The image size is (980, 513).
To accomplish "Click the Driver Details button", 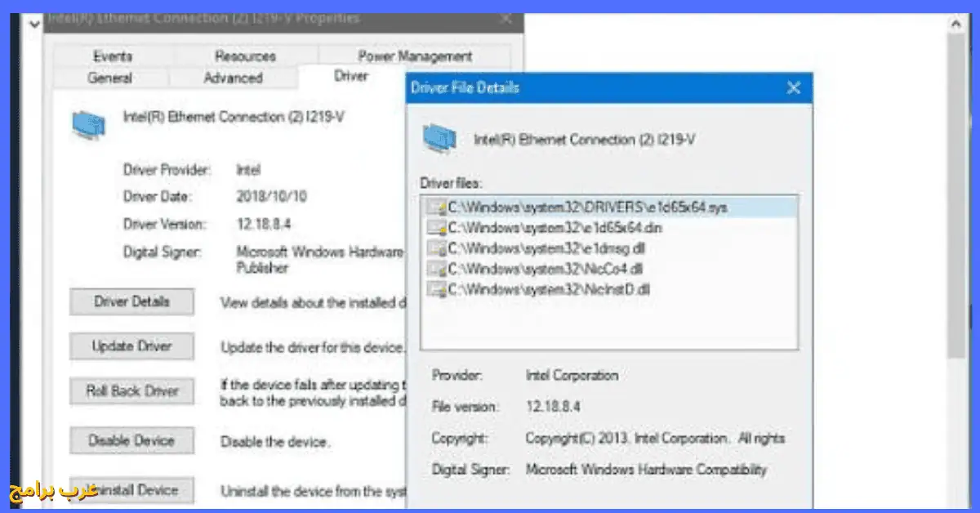I will click(132, 301).
